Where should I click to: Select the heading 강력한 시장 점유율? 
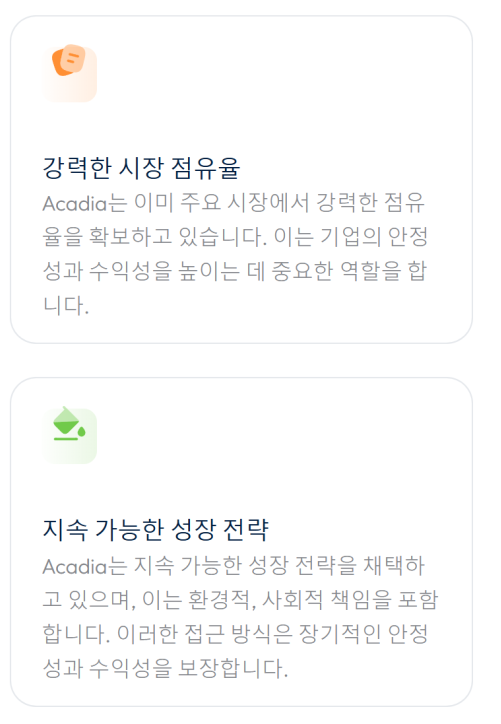(x=141, y=168)
